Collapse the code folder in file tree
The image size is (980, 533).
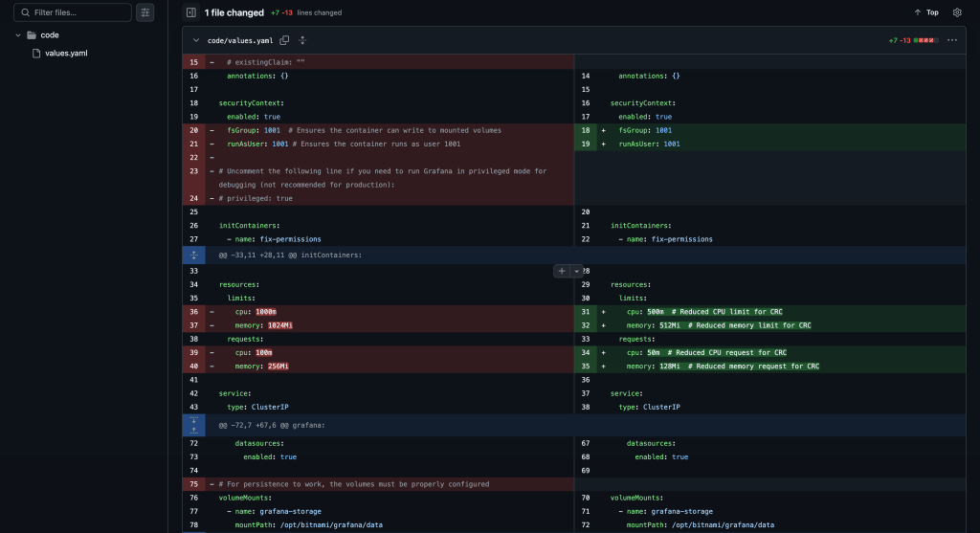tap(18, 35)
